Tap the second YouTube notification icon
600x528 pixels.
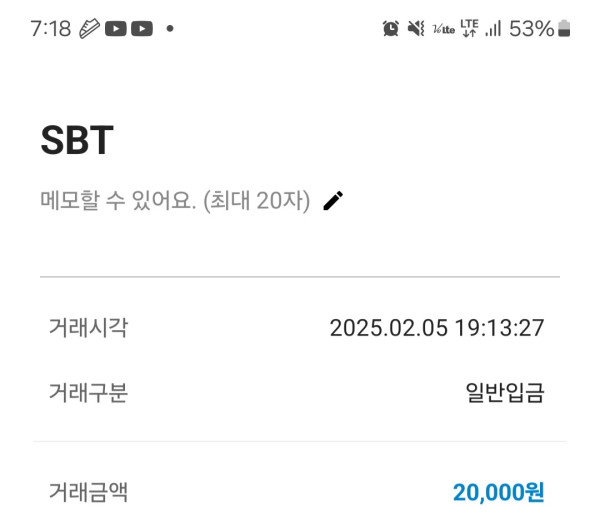pos(142,29)
